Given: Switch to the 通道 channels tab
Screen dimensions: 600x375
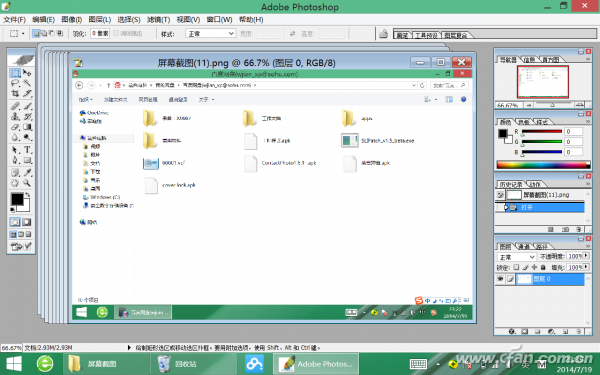Looking at the screenshot, I should (523, 247).
